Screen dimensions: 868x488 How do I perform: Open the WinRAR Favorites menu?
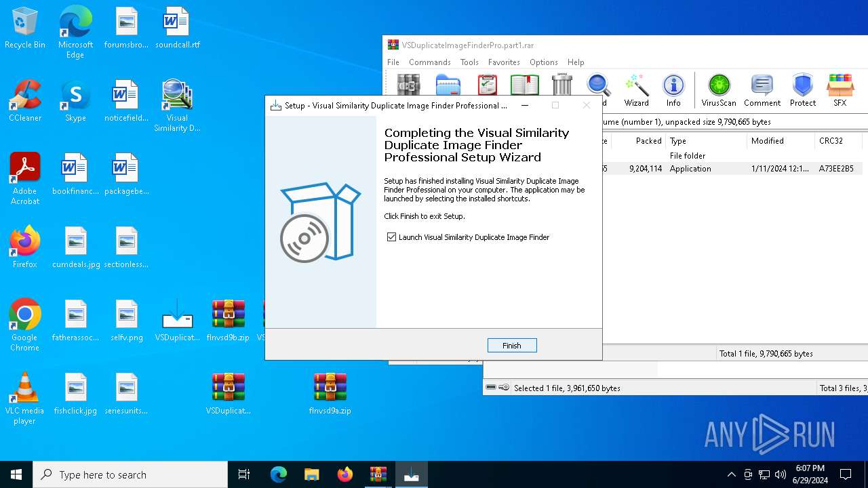(x=504, y=62)
